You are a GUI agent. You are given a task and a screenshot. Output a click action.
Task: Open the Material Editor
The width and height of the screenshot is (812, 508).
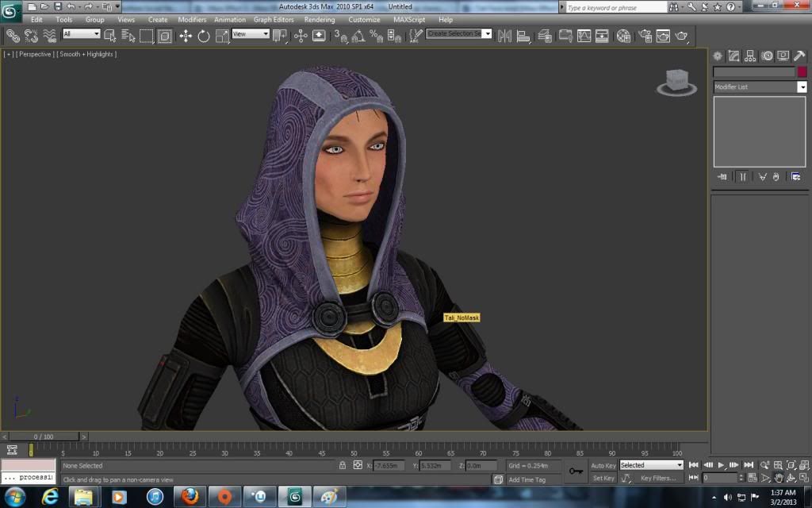624,36
